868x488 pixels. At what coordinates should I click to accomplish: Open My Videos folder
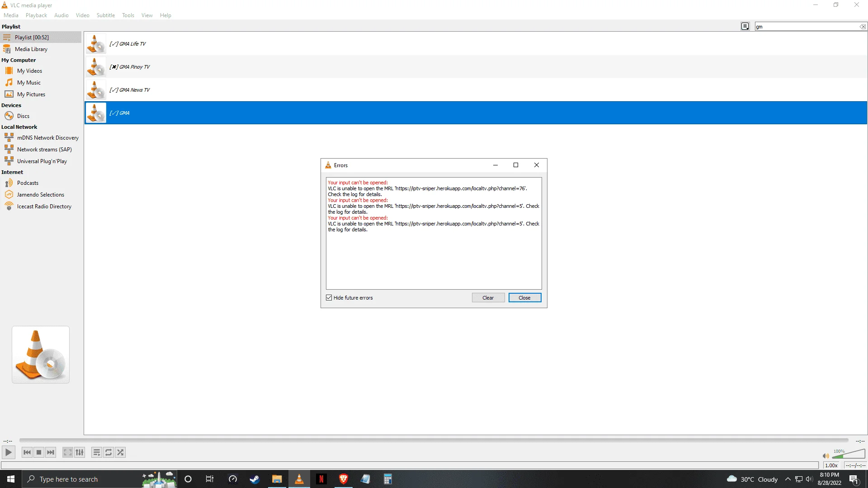click(x=41, y=71)
